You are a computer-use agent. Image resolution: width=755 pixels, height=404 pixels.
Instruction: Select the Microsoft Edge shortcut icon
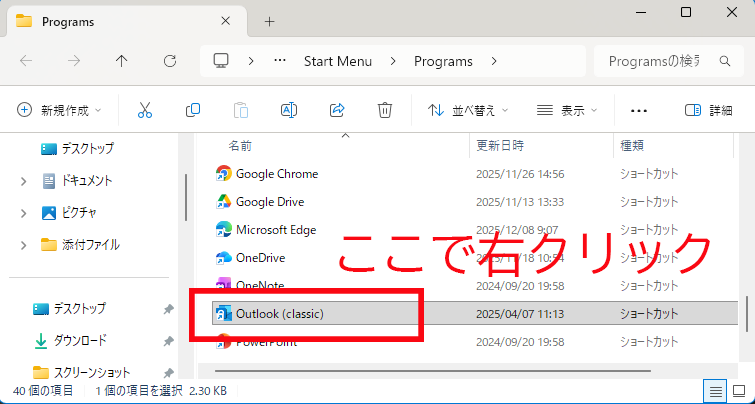pyautogui.click(x=223, y=230)
